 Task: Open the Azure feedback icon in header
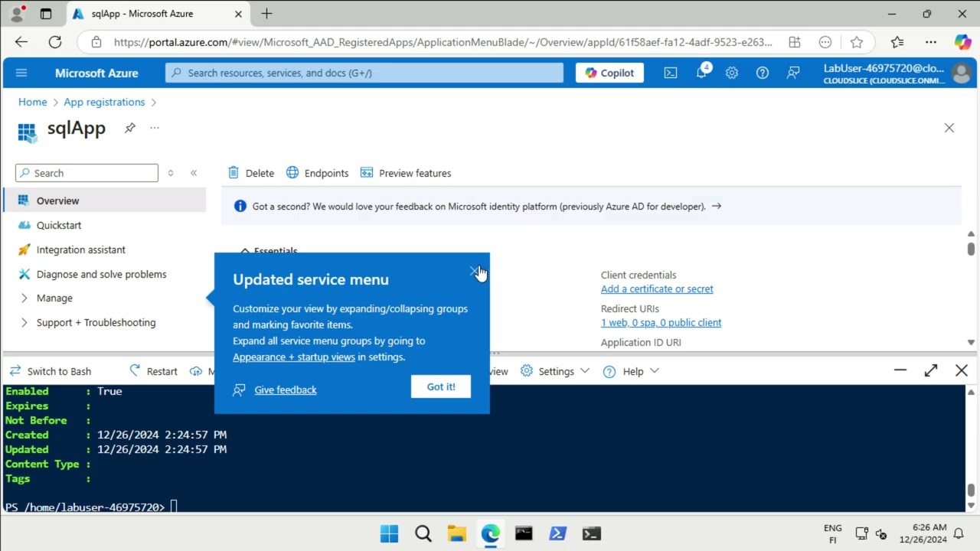[793, 73]
